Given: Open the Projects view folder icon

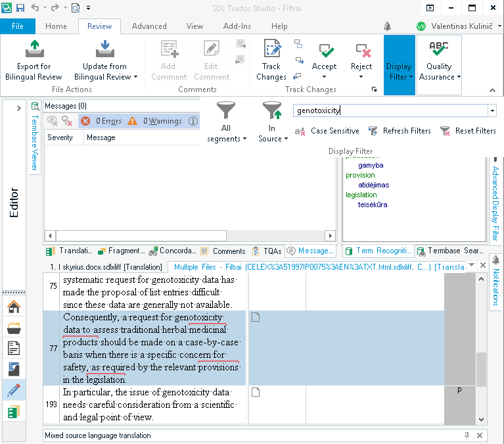Looking at the screenshot, I should click(14, 328).
